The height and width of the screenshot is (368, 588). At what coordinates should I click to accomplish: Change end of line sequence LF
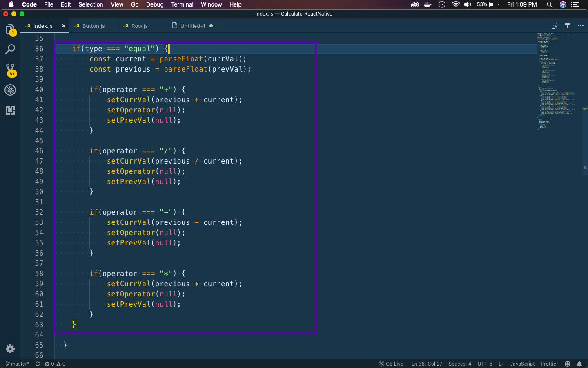tap(501, 364)
